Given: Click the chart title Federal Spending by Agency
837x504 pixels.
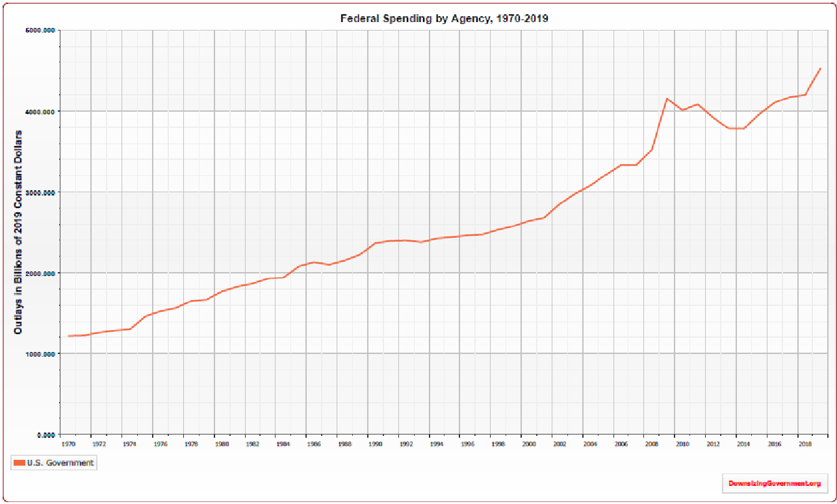Looking at the screenshot, I should click(x=444, y=18).
